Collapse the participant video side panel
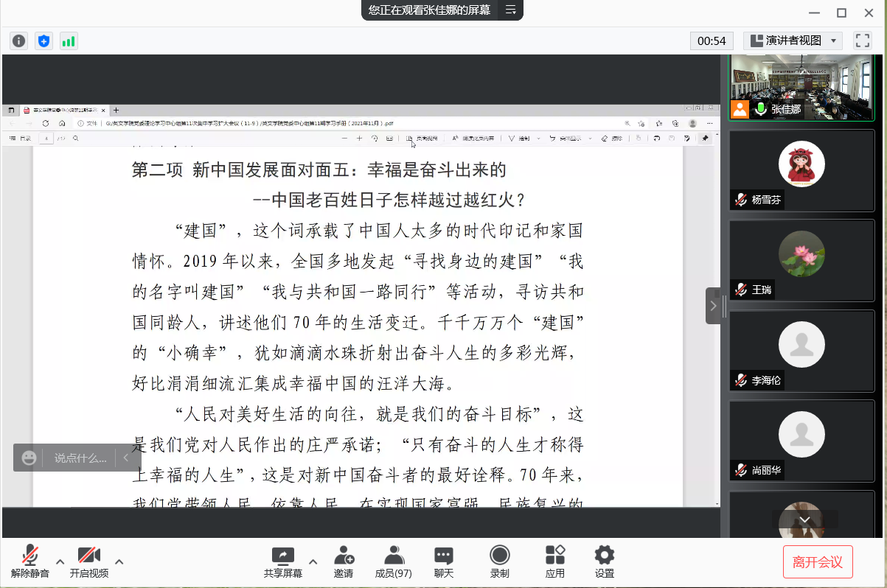 pyautogui.click(x=713, y=306)
